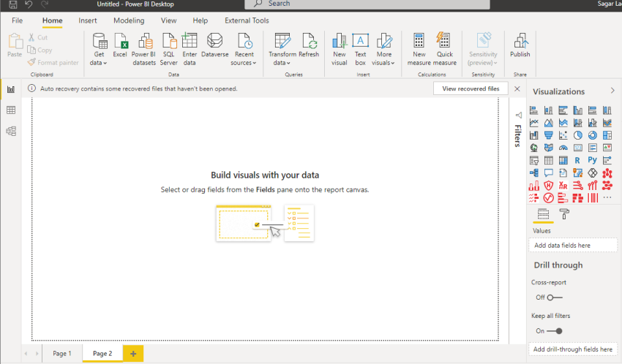The height and width of the screenshot is (364, 622).
Task: Add a slicer visual
Action: point(534,160)
